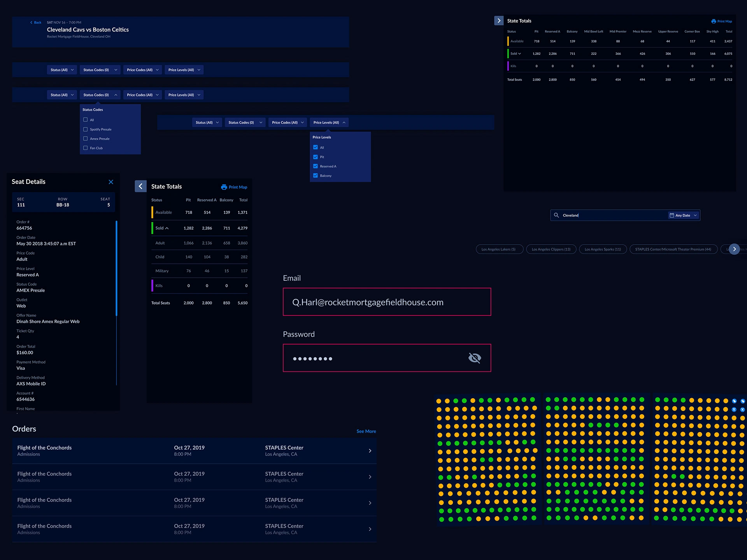Uncheck Reserved A price level
This screenshot has height=560, width=747.
tap(316, 166)
